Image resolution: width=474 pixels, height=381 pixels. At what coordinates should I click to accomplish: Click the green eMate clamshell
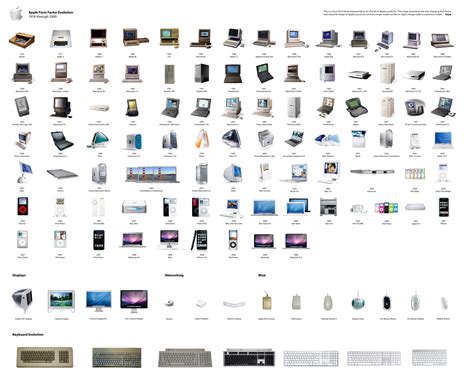tap(356, 107)
